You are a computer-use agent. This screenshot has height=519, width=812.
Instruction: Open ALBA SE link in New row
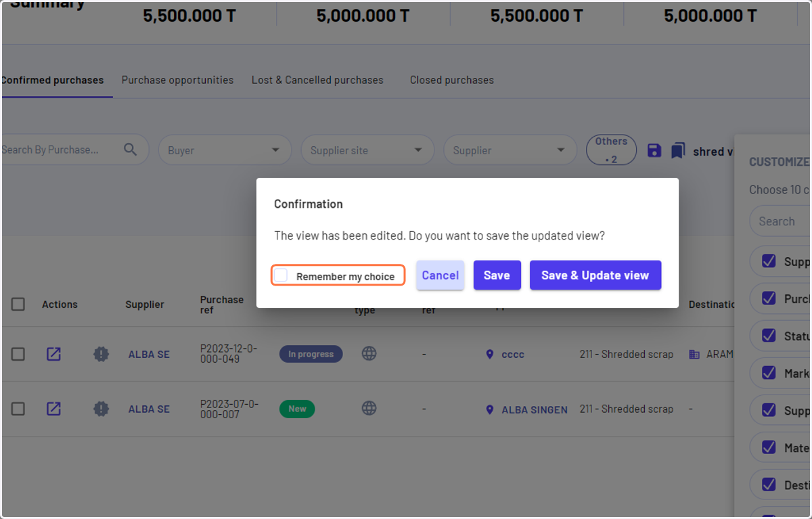point(149,409)
